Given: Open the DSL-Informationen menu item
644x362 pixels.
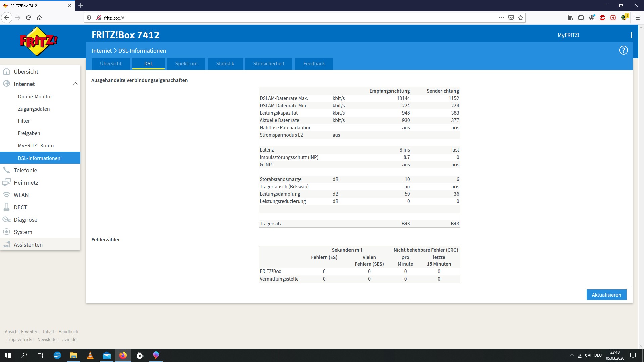Looking at the screenshot, I should [x=39, y=158].
